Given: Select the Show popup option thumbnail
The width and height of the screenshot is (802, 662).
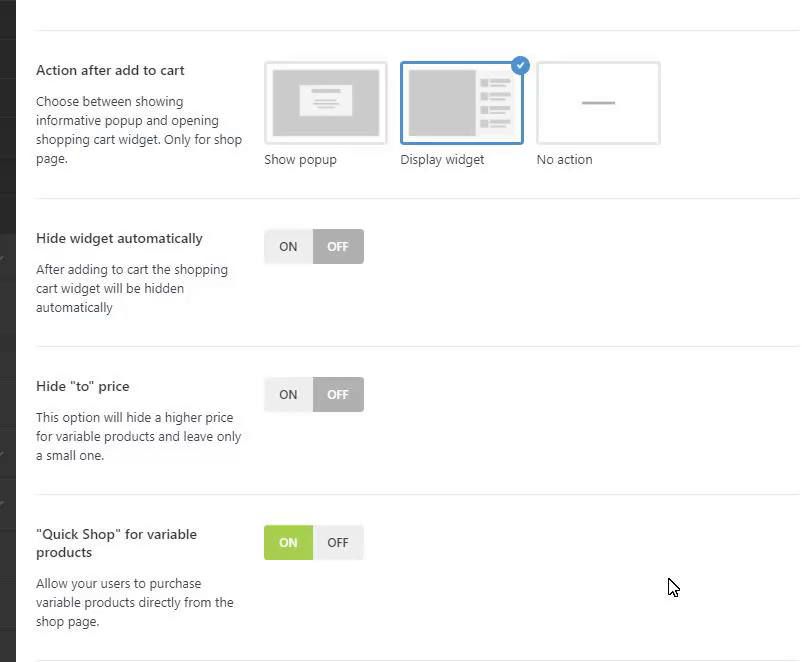Looking at the screenshot, I should point(326,103).
